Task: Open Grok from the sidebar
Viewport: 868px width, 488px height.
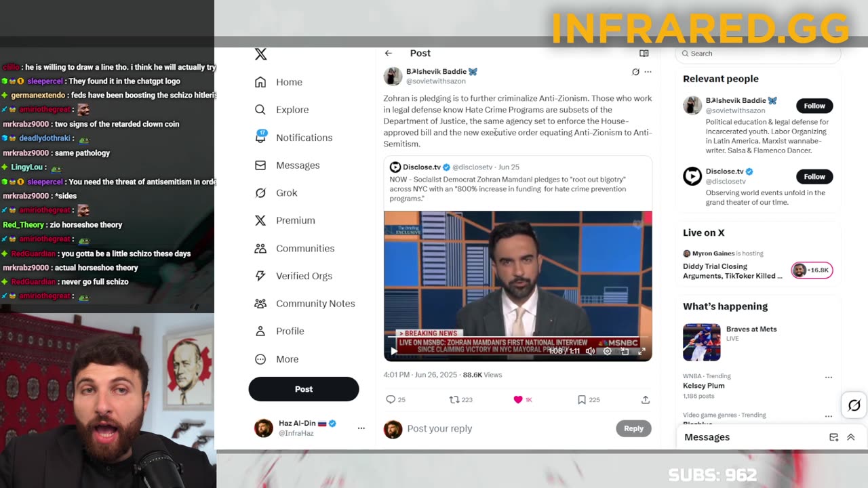Action: (x=286, y=193)
